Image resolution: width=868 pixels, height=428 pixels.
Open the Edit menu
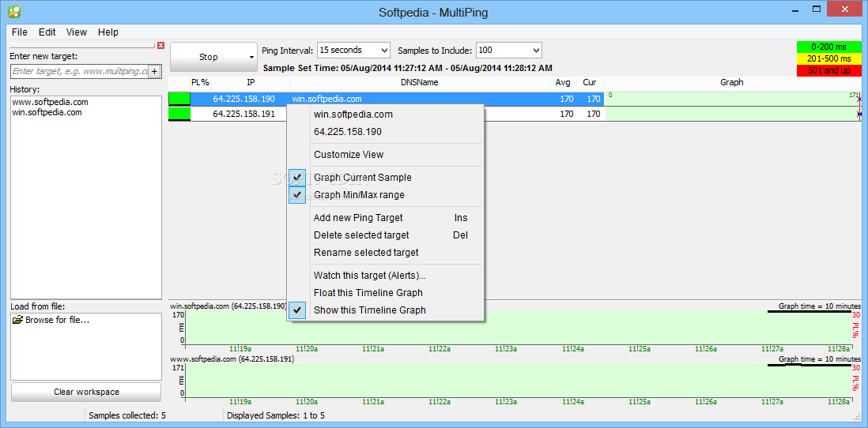47,32
